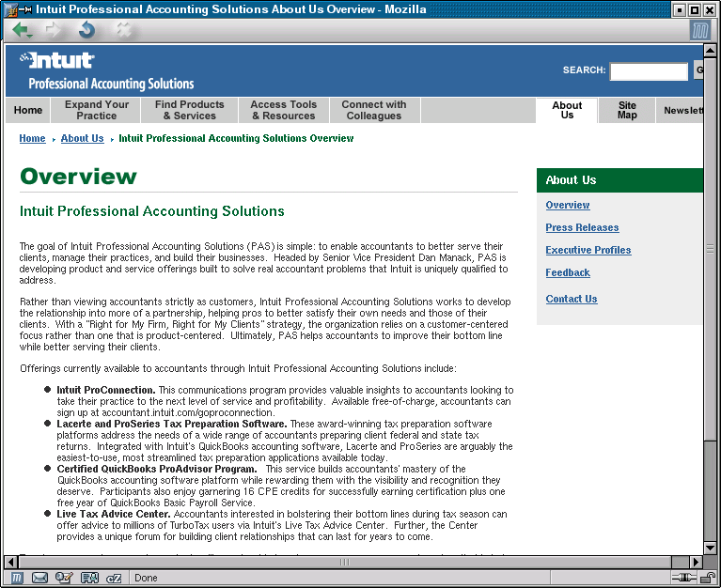Open the Overview sidebar link
This screenshot has width=721, height=588.
tap(568, 205)
